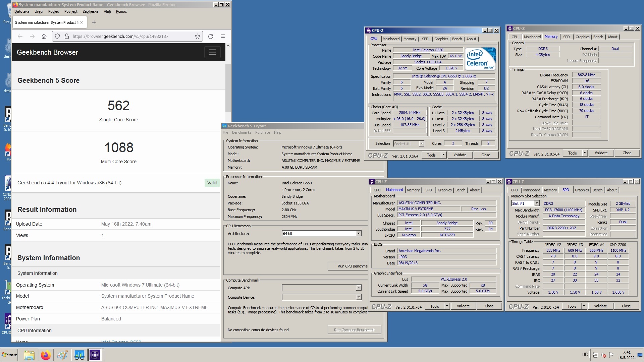Open network status tray icon
644x362 pixels.
coord(595,355)
